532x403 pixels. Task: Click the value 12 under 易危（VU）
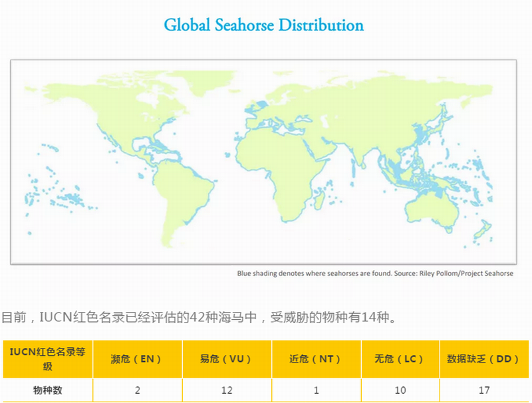pyautogui.click(x=227, y=390)
